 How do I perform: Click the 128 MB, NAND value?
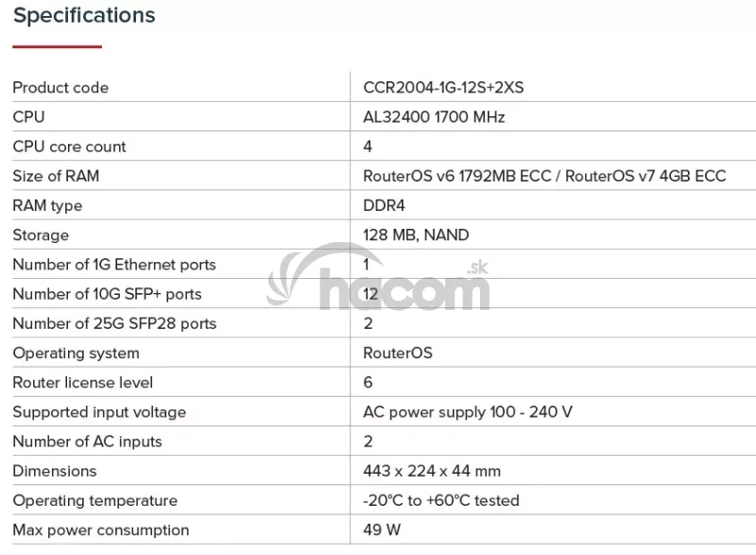(x=416, y=234)
